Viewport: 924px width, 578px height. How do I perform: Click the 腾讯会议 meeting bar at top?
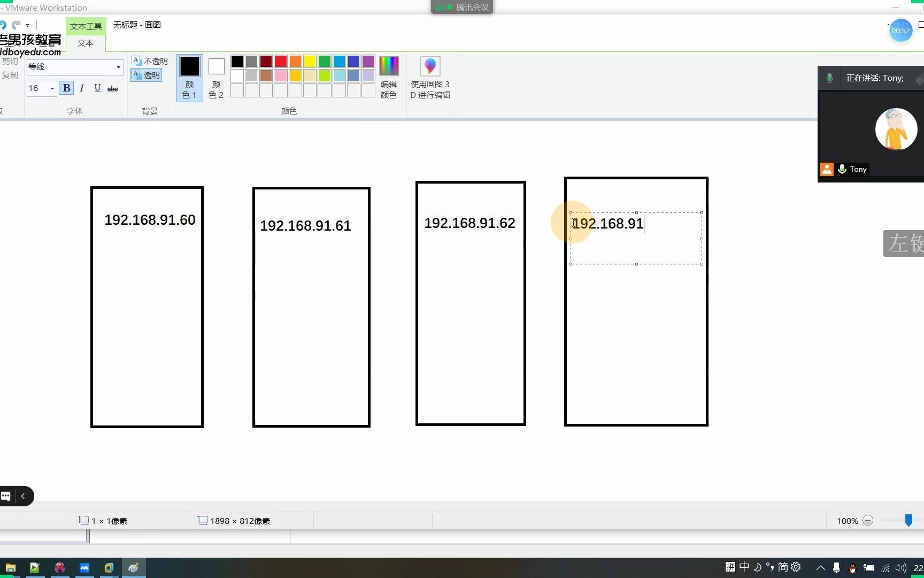point(462,7)
